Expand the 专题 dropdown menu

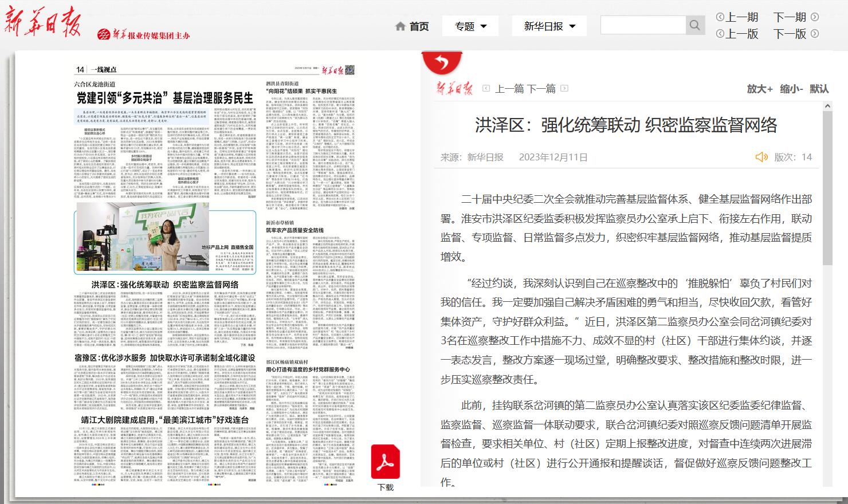(470, 26)
